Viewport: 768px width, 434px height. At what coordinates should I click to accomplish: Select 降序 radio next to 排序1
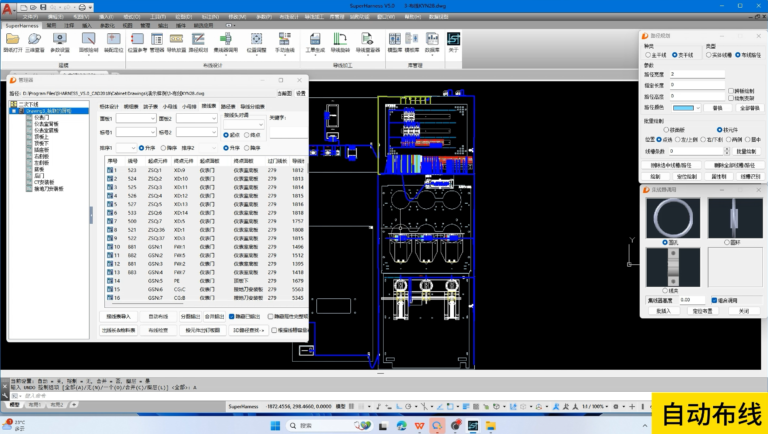click(x=164, y=148)
